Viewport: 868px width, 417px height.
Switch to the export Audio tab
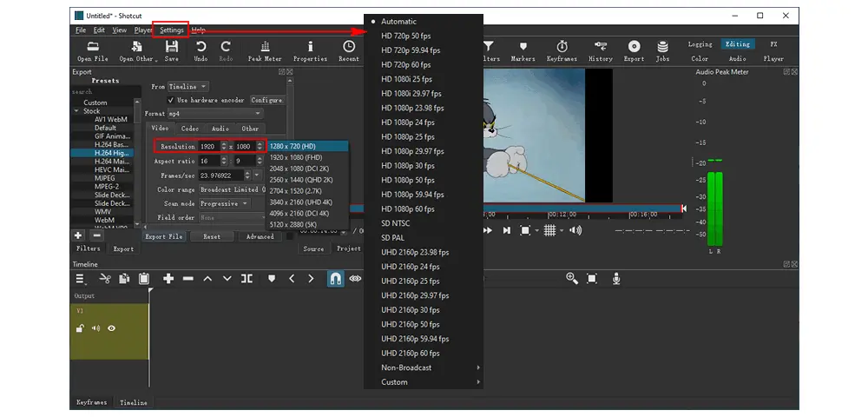[x=220, y=129]
